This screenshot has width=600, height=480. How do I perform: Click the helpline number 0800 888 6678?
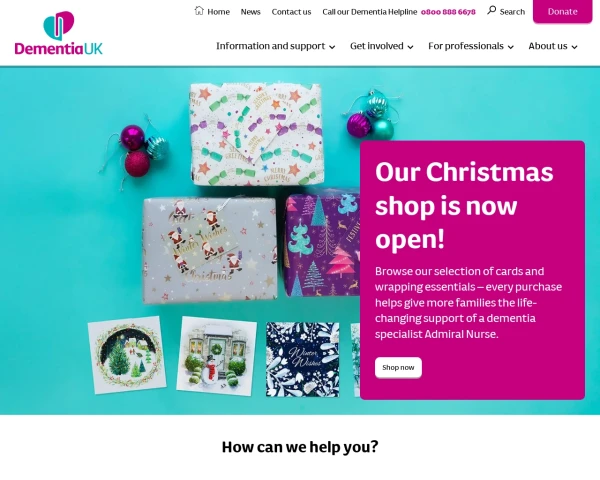click(448, 12)
